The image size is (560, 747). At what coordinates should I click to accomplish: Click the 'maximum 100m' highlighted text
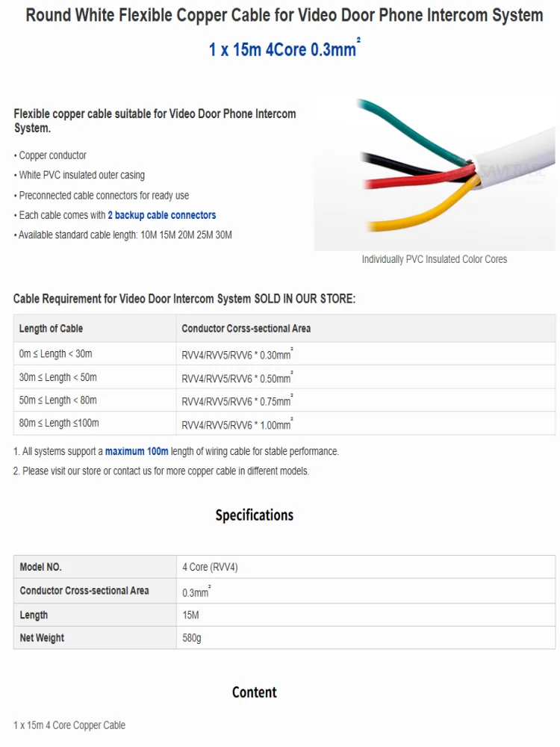137,451
